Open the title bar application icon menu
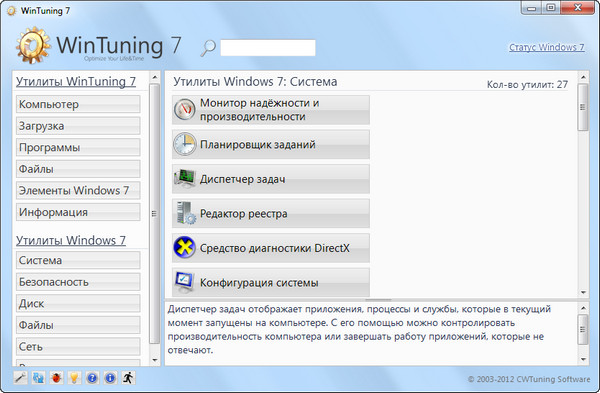The height and width of the screenshot is (393, 600). pyautogui.click(x=11, y=11)
